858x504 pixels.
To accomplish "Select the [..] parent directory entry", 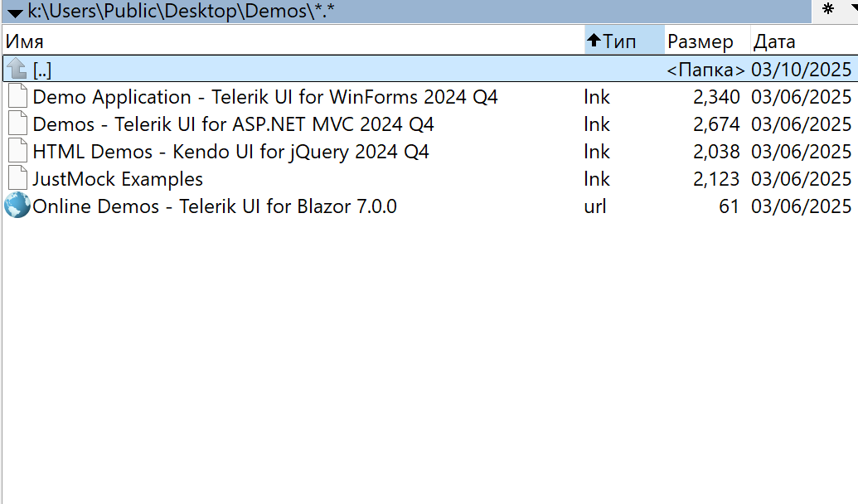I will click(x=42, y=70).
